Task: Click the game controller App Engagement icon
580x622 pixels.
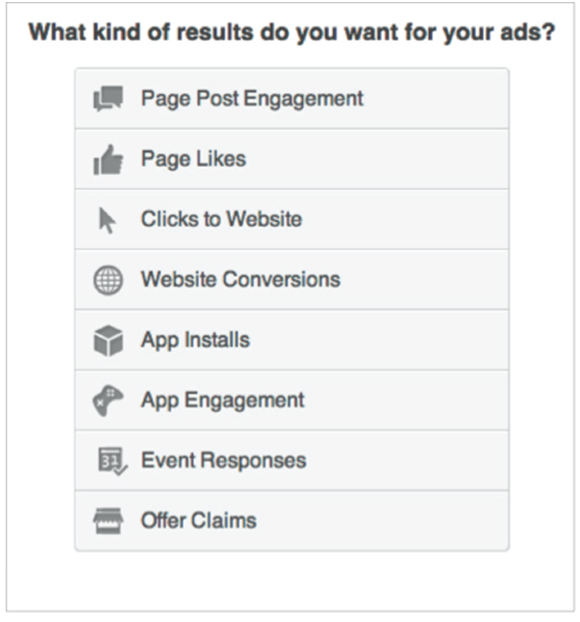Action: pyautogui.click(x=108, y=401)
